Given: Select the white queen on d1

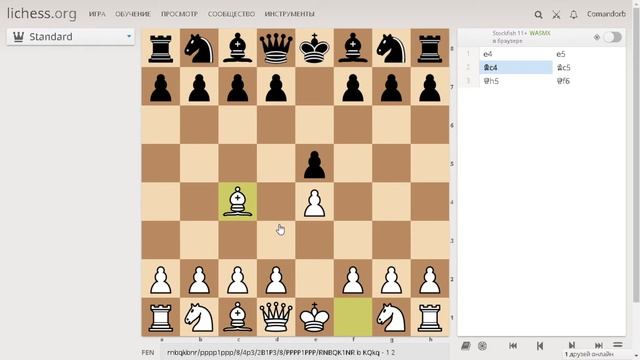Looking at the screenshot, I should pos(276,317).
